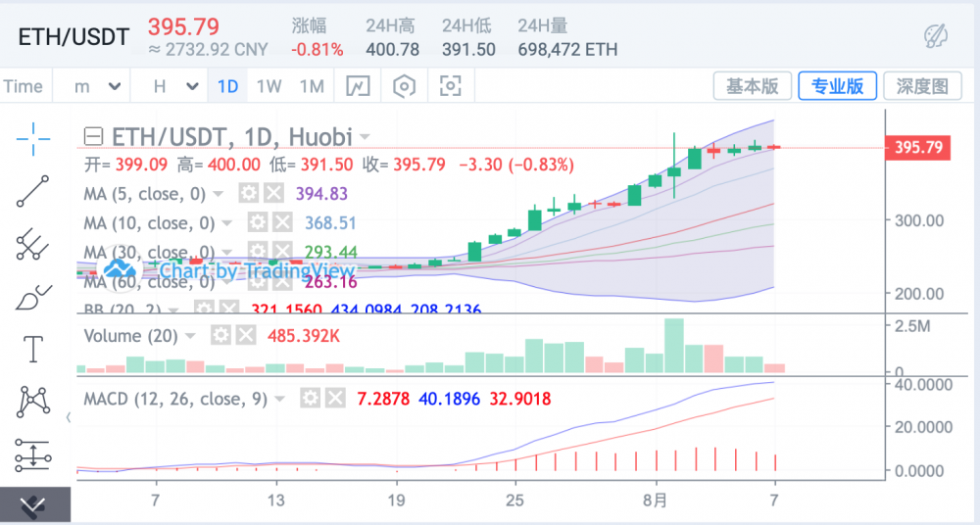Click the current price label 395.79 on axis
The width and height of the screenshot is (980, 525).
[918, 148]
